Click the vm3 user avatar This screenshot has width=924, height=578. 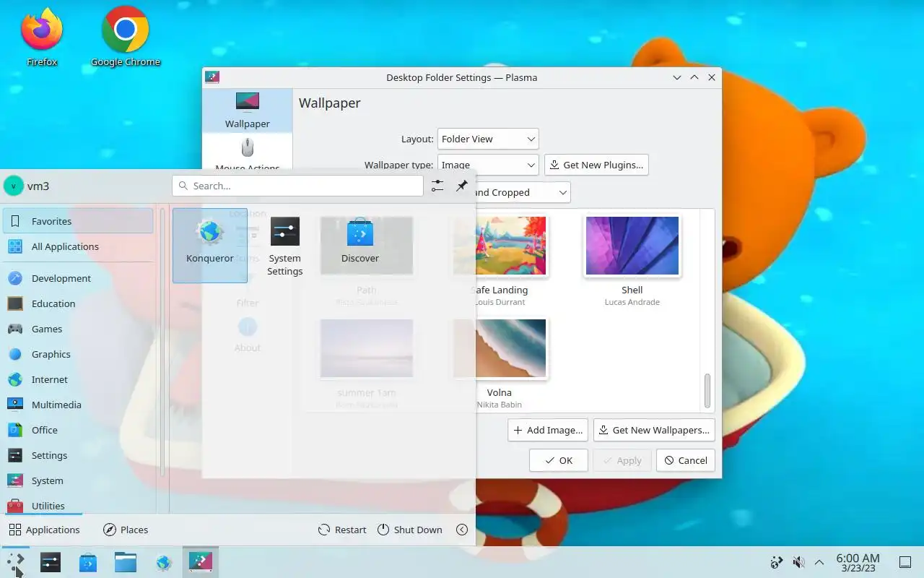(13, 186)
